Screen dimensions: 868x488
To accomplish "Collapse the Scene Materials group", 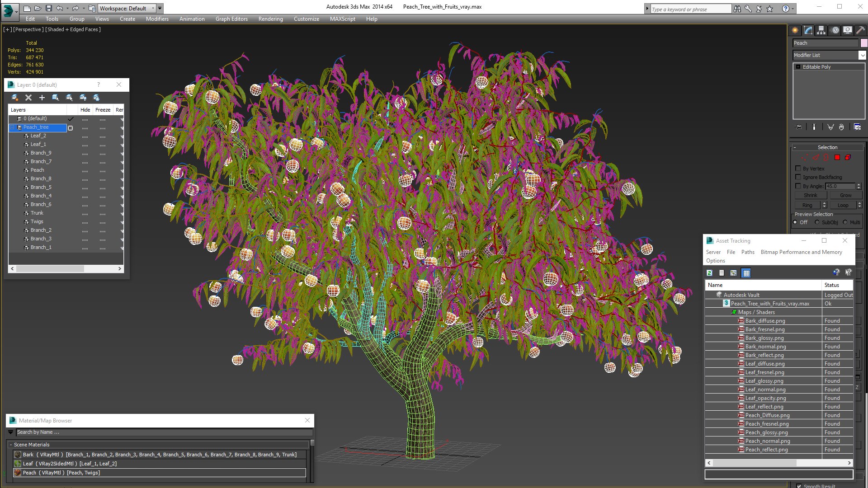I will point(11,445).
